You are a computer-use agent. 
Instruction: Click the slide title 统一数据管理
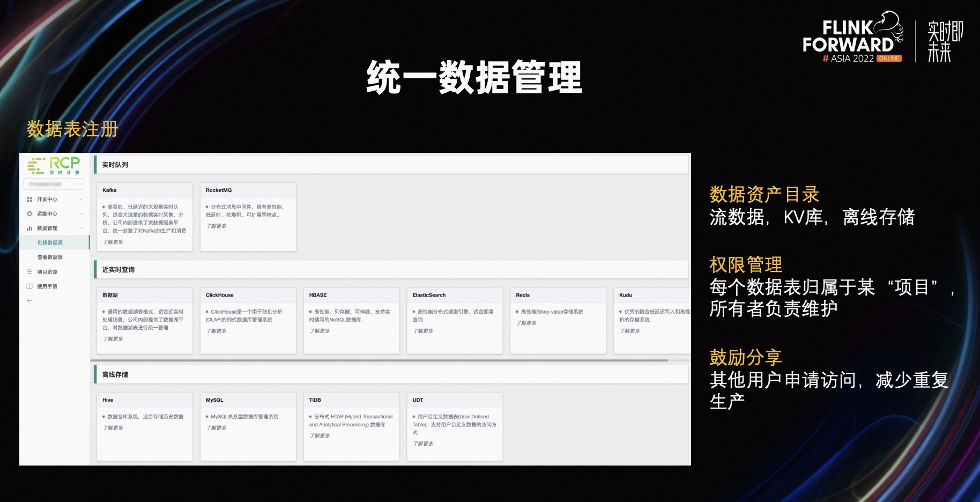pos(474,77)
